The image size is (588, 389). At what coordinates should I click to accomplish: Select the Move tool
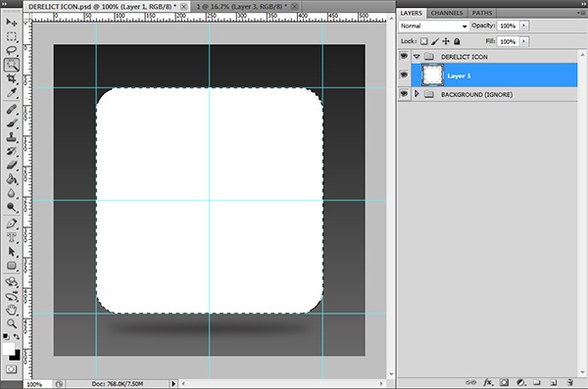pos(11,23)
